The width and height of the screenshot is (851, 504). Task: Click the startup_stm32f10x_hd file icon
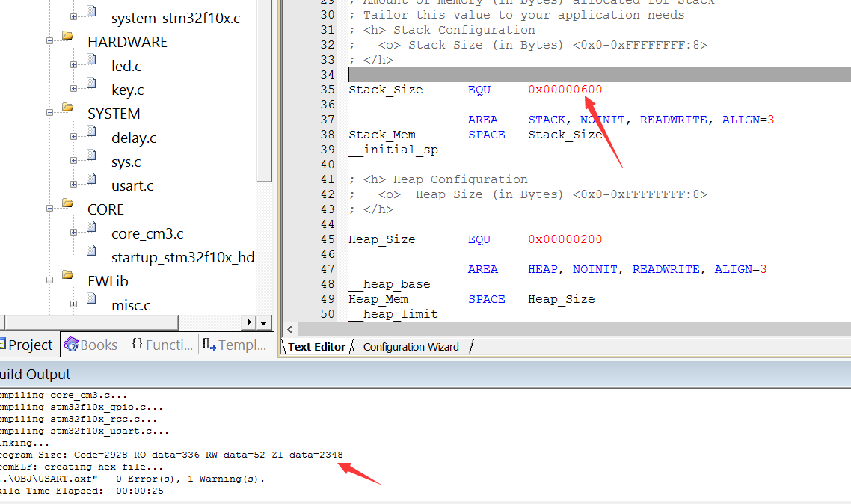92,250
